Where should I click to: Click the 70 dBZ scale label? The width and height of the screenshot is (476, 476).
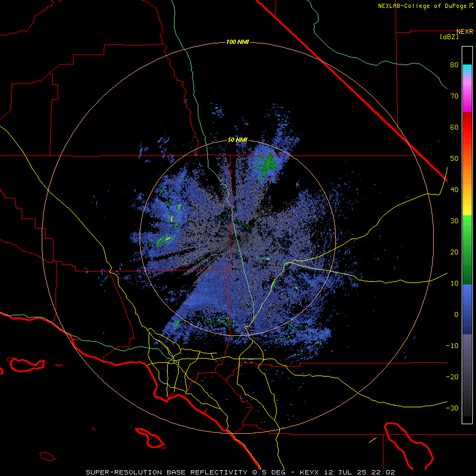[x=454, y=96]
